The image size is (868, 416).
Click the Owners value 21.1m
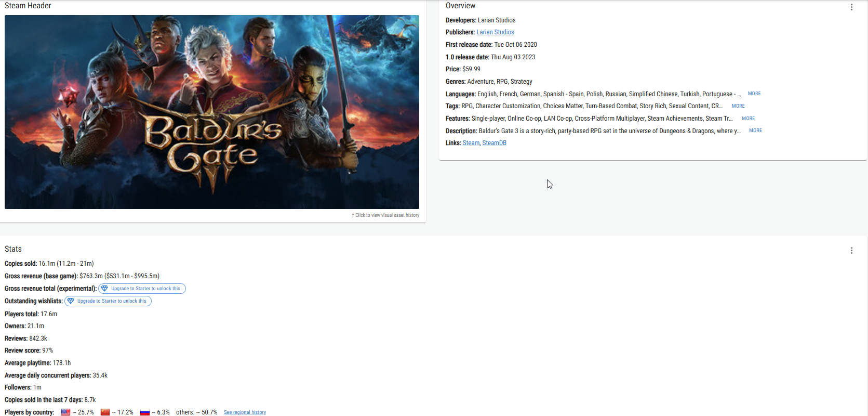coord(36,326)
